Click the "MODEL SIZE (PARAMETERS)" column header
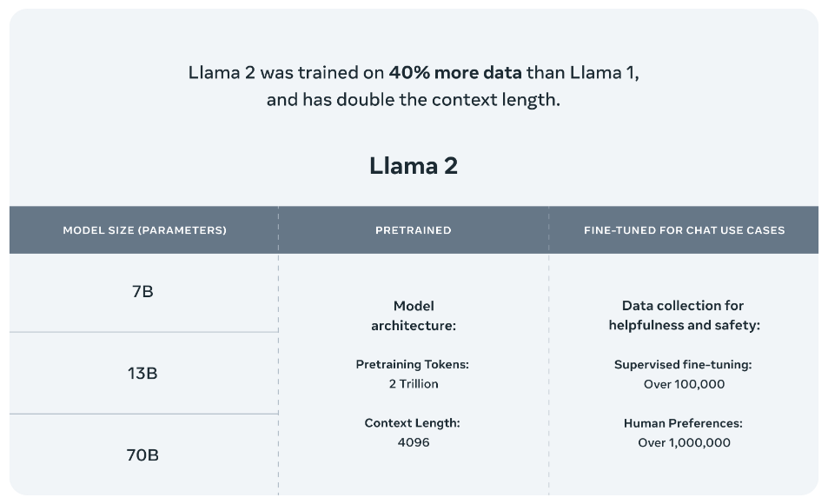This screenshot has width=828, height=504. (x=144, y=230)
